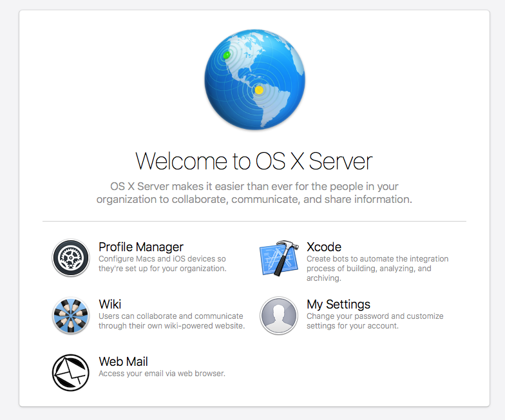Click the Wiki pencils icon
Screen dimensions: 505x420
coord(71,316)
